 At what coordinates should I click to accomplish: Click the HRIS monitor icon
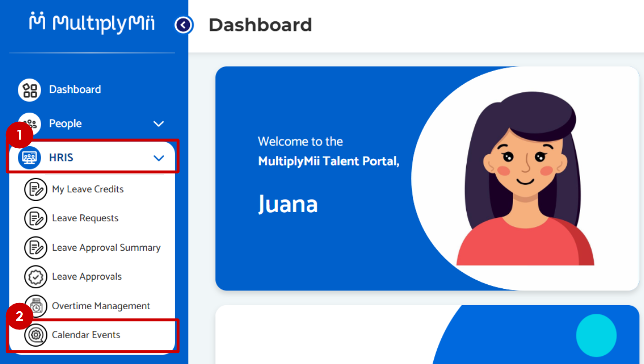pos(29,158)
